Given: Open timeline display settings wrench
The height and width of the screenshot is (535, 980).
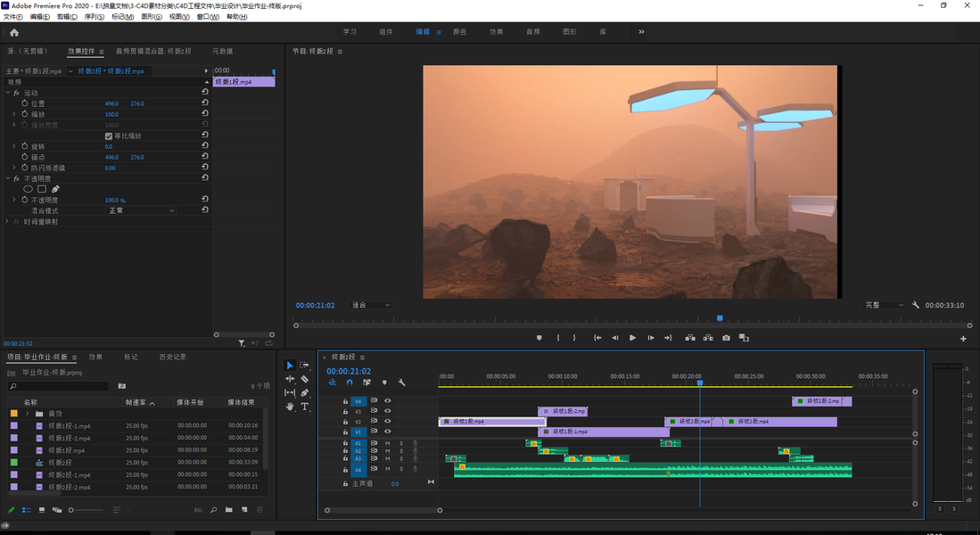Looking at the screenshot, I should pos(401,383).
